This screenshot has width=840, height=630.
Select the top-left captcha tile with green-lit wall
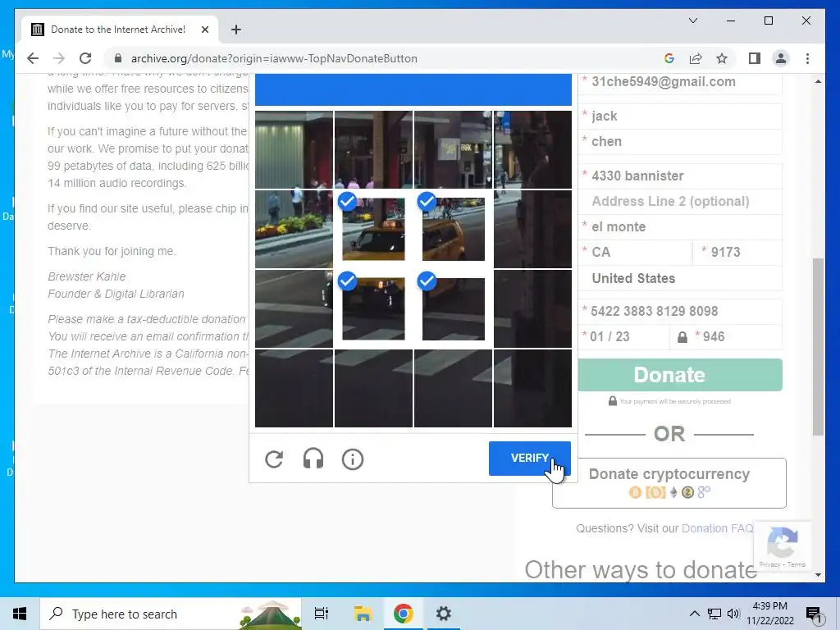point(294,149)
